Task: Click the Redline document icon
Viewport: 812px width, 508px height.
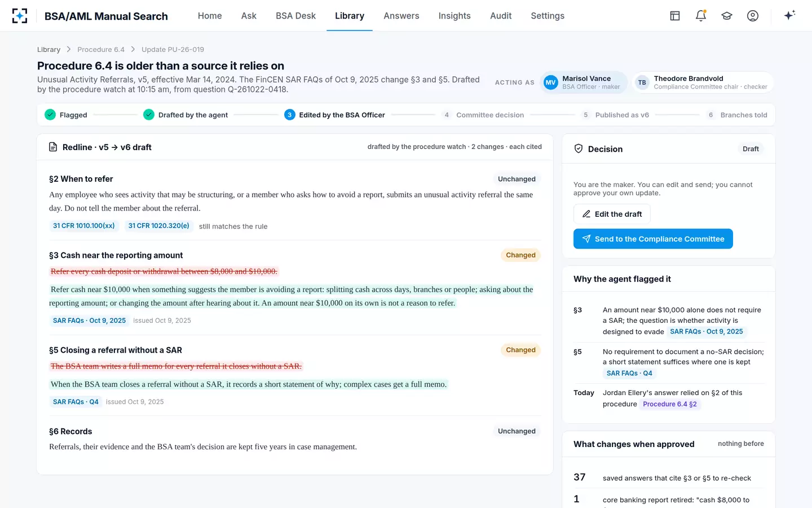Action: pos(53,147)
